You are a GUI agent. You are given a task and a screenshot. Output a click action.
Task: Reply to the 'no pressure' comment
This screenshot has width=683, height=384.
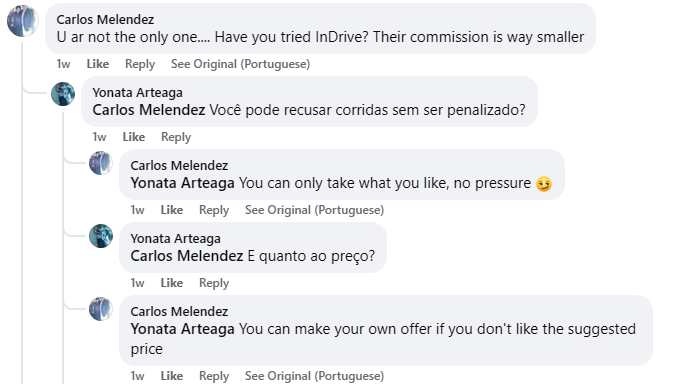[x=214, y=210]
